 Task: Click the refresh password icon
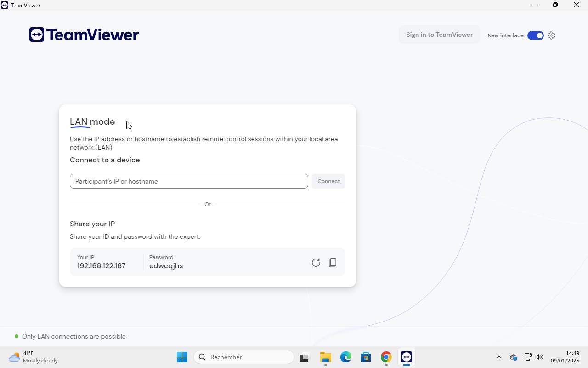coord(316,263)
